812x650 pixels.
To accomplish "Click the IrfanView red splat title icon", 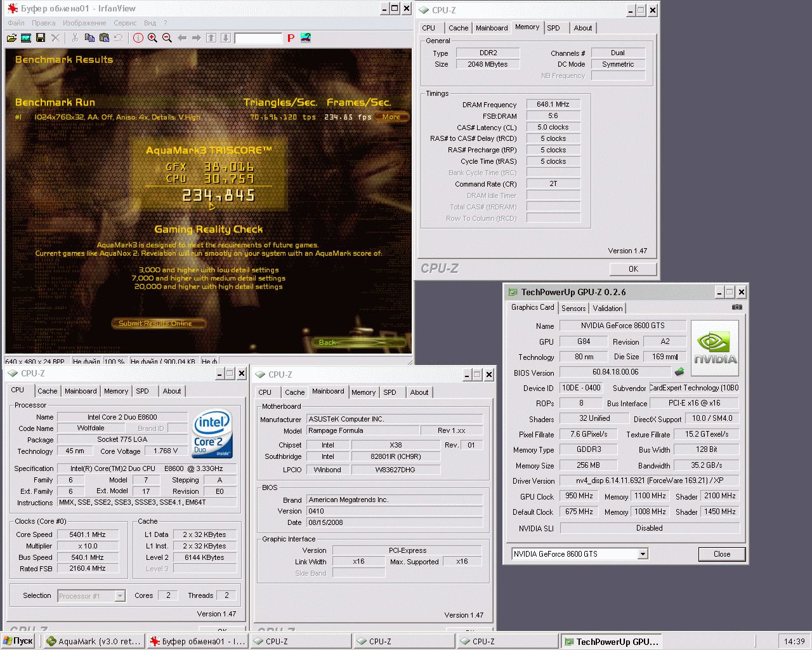I will (x=12, y=9).
